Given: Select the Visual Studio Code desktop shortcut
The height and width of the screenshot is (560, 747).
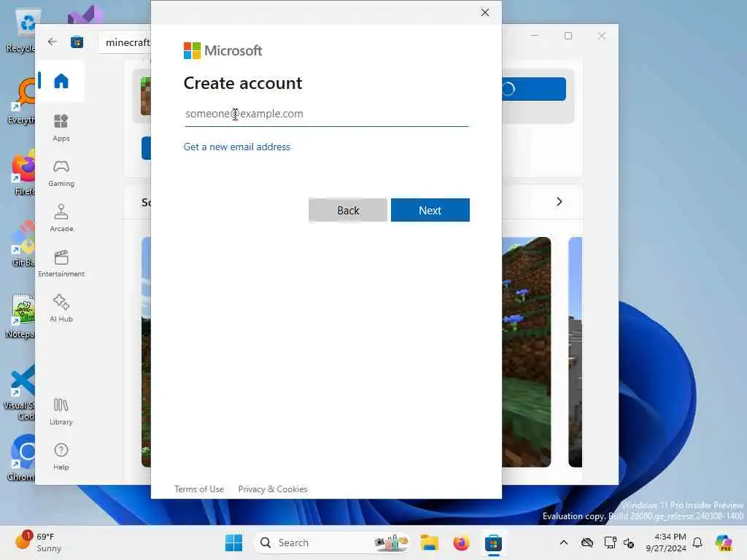Looking at the screenshot, I should coord(20,392).
